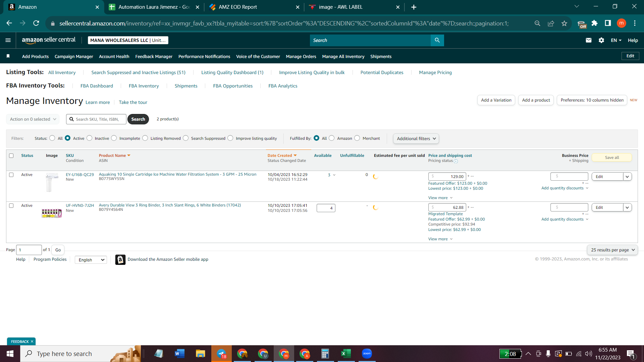This screenshot has height=362, width=644.
Task: Expand View more under the $62.88 price
Action: click(x=440, y=239)
